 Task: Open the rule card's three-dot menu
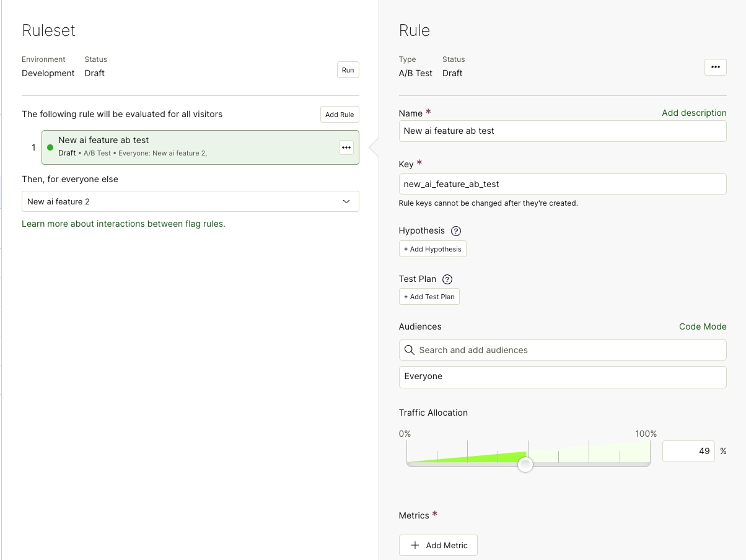pyautogui.click(x=346, y=147)
